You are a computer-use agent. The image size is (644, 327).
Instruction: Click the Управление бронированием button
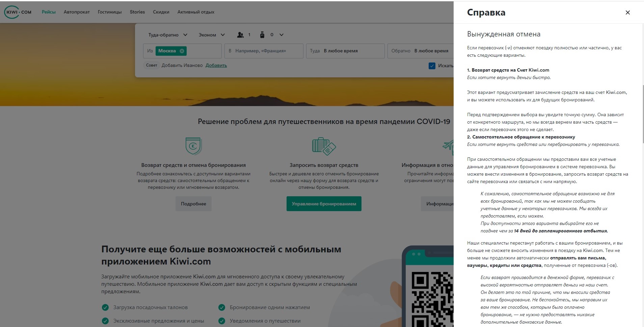(324, 204)
